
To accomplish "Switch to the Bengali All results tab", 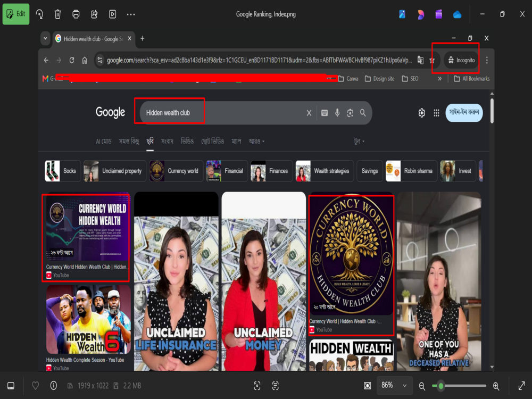I will [129, 141].
